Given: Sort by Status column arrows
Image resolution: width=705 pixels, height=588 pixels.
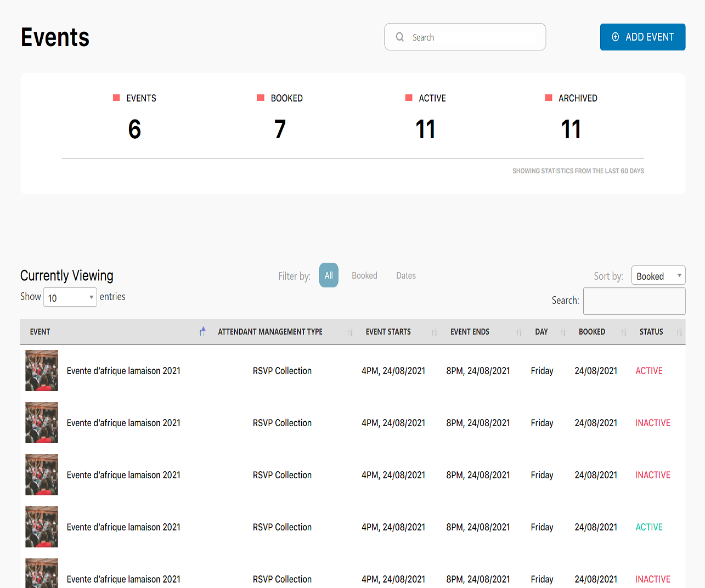Looking at the screenshot, I should pyautogui.click(x=679, y=332).
